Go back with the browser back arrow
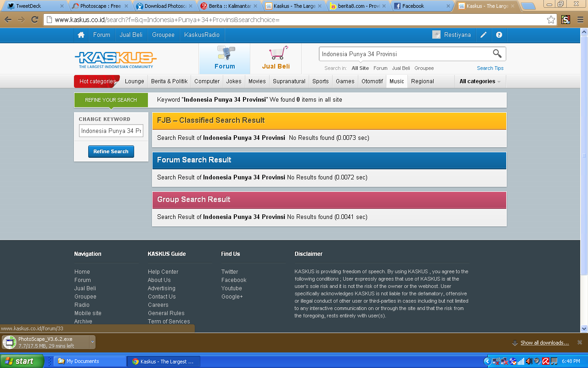 pyautogui.click(x=8, y=20)
